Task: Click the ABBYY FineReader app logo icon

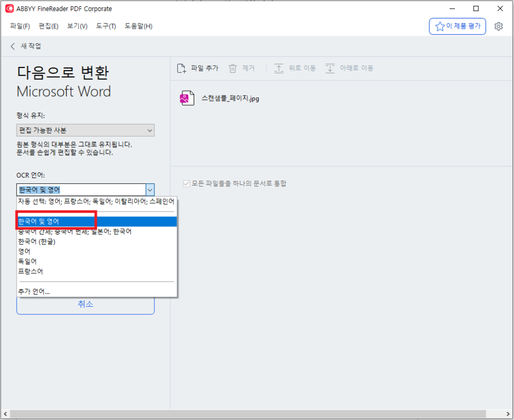Action: [10, 9]
